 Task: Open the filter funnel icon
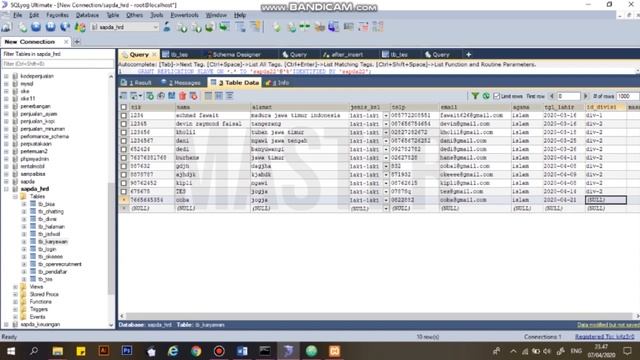tap(475, 96)
